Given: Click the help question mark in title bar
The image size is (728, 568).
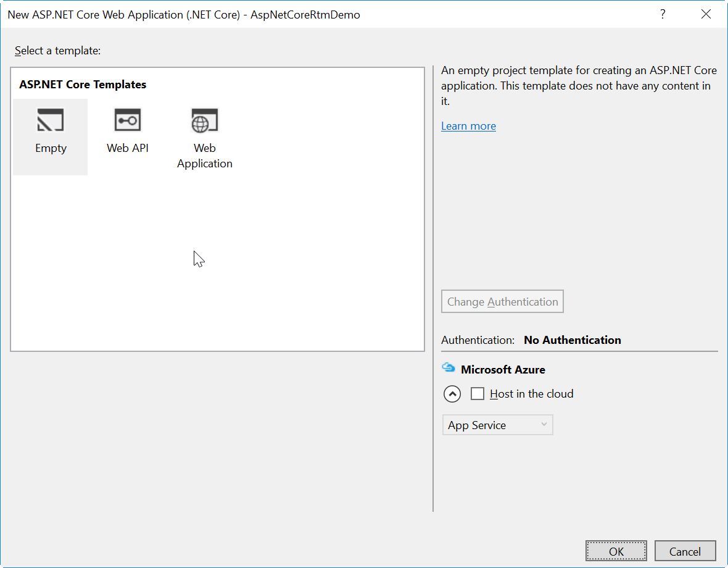Looking at the screenshot, I should [663, 14].
